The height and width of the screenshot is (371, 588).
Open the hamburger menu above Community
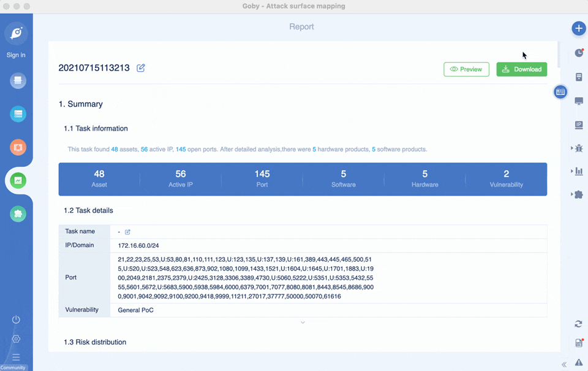coord(16,357)
